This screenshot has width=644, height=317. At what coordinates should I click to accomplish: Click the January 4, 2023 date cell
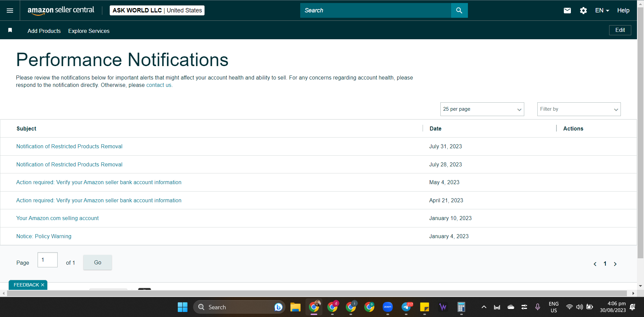[x=449, y=236]
